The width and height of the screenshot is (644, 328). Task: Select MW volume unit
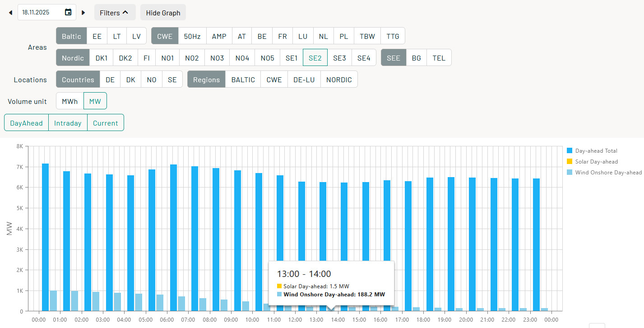[95, 101]
